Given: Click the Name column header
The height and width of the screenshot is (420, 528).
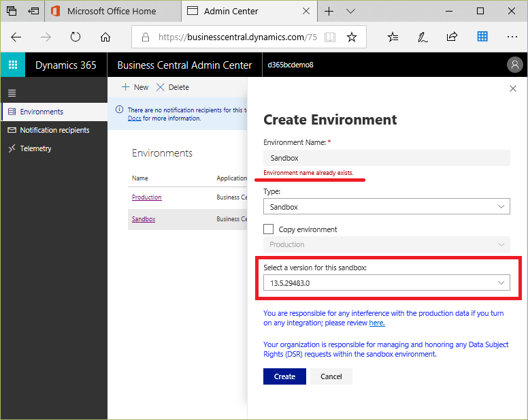Looking at the screenshot, I should (x=139, y=178).
